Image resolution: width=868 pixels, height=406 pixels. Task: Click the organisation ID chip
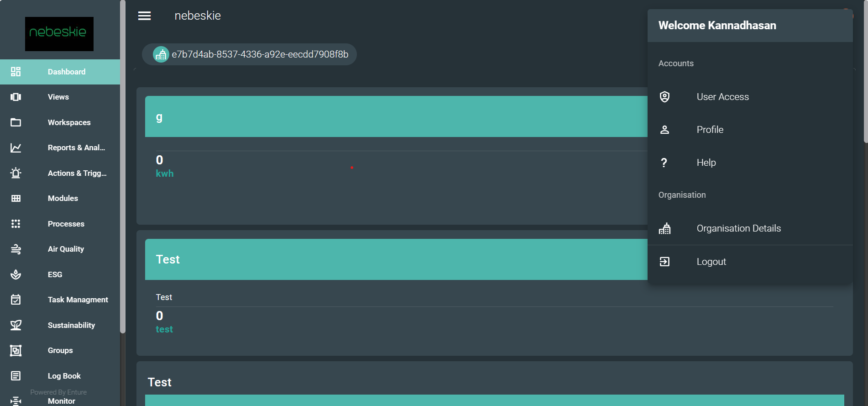click(x=249, y=54)
